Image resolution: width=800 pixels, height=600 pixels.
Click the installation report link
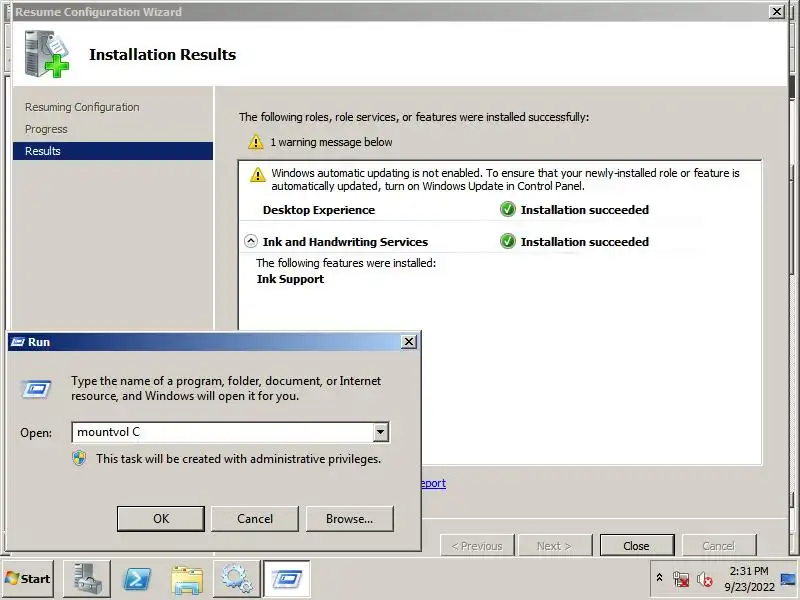tap(433, 483)
